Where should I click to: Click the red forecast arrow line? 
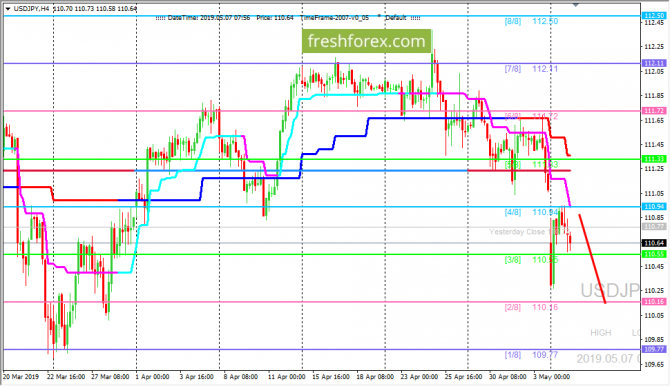click(592, 259)
